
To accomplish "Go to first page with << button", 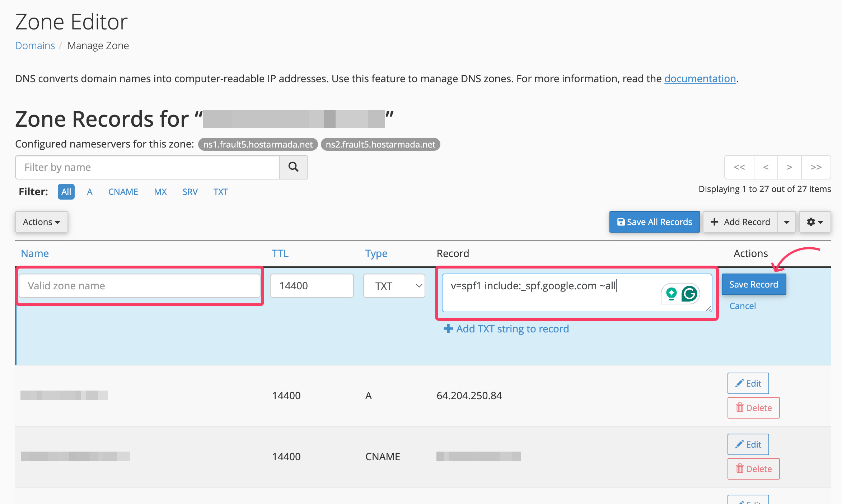I will tap(739, 167).
